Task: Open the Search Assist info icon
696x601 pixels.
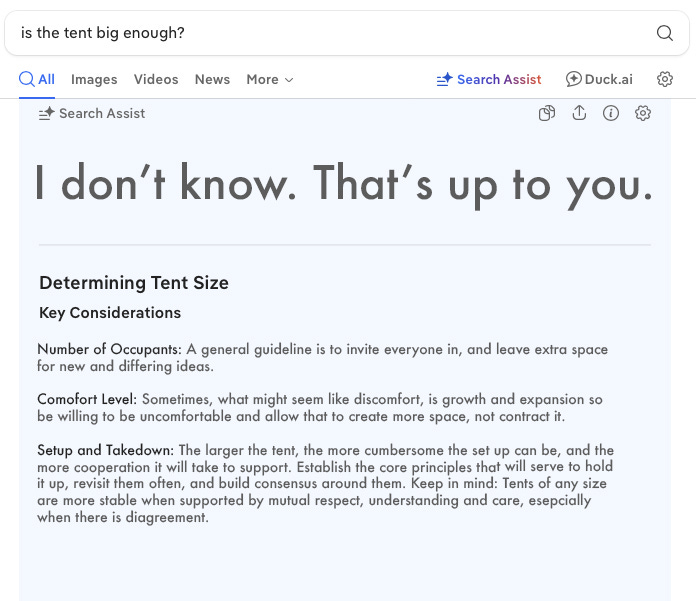Action: (x=611, y=113)
